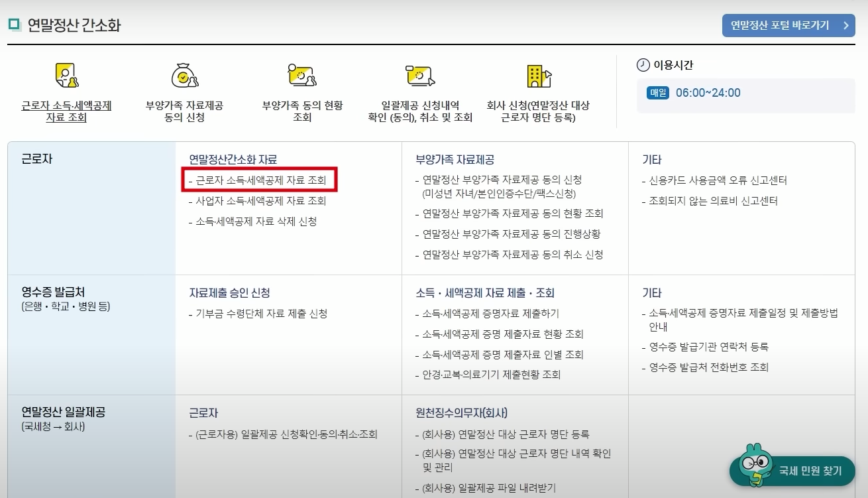Click the 부양가족 자료제공 section title
This screenshot has height=498, width=868.
(455, 160)
